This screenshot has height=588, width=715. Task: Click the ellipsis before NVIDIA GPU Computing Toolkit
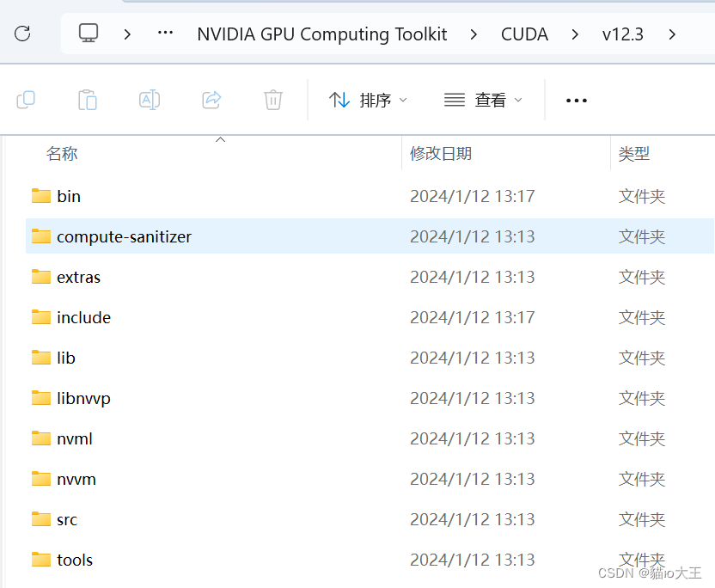(165, 34)
